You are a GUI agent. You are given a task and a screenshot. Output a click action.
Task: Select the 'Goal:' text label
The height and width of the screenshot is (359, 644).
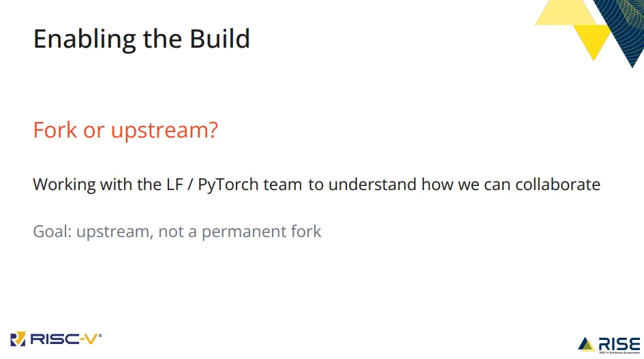(52, 231)
